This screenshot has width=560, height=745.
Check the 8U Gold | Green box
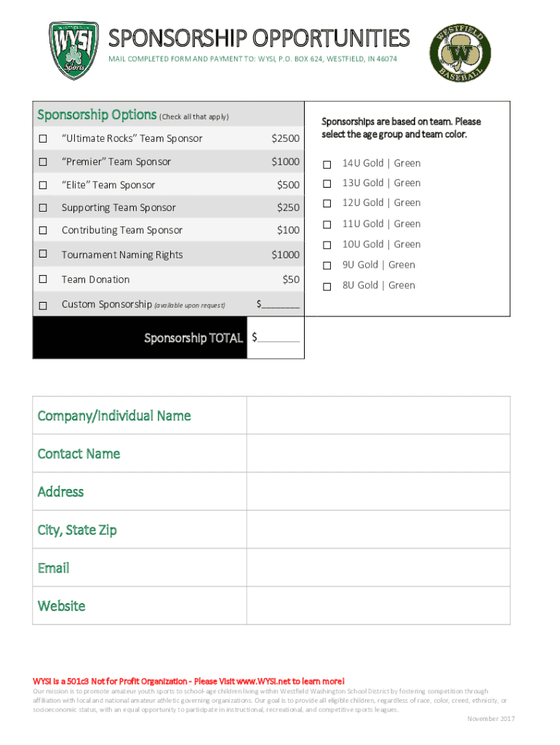[327, 286]
